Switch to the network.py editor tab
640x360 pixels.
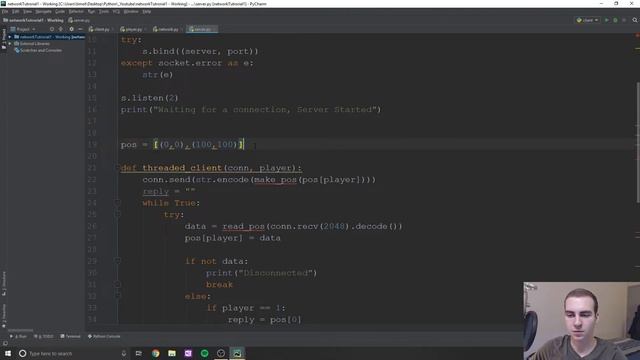click(x=167, y=29)
